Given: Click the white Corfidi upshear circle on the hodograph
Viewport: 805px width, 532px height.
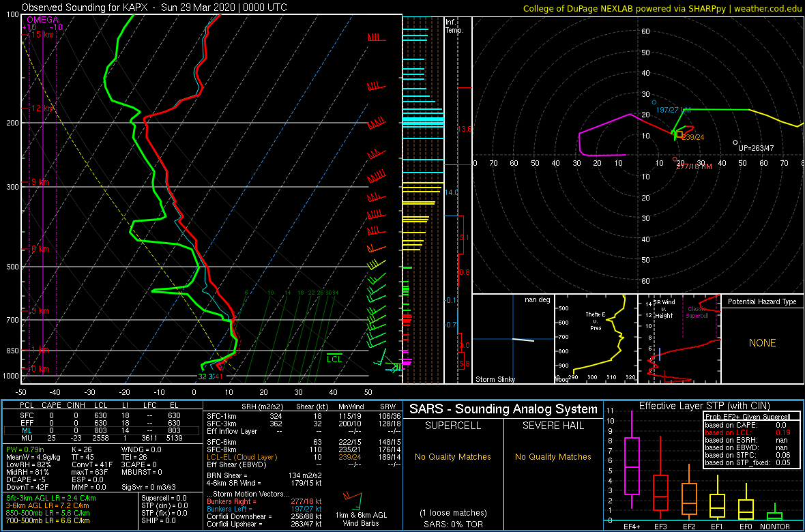Looking at the screenshot, I should (735, 143).
